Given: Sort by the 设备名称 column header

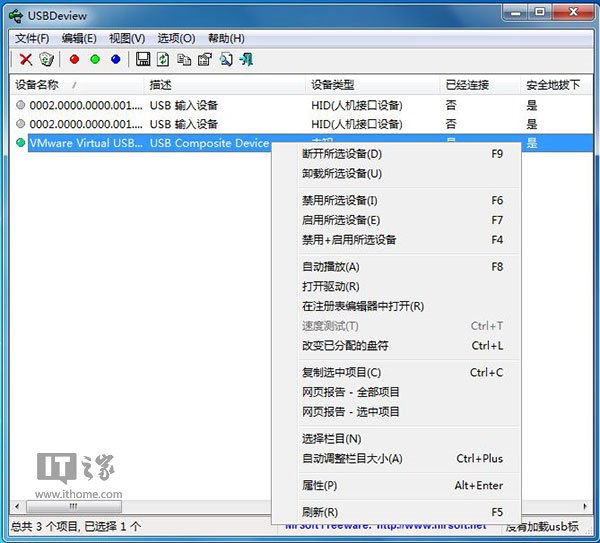Looking at the screenshot, I should click(77, 85).
